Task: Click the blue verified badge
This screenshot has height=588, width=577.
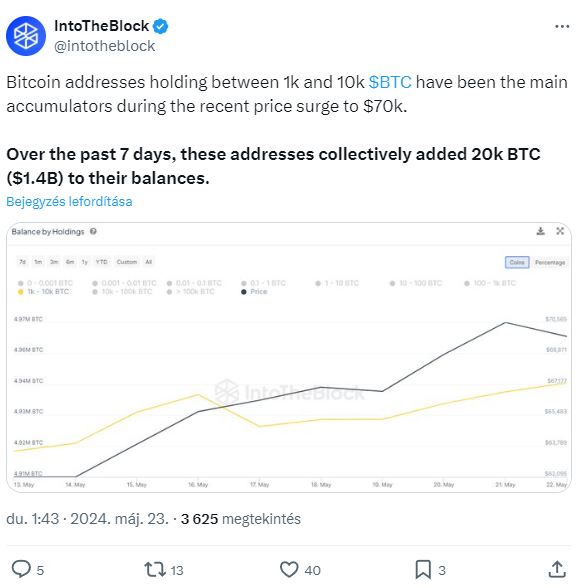Action: [x=161, y=26]
